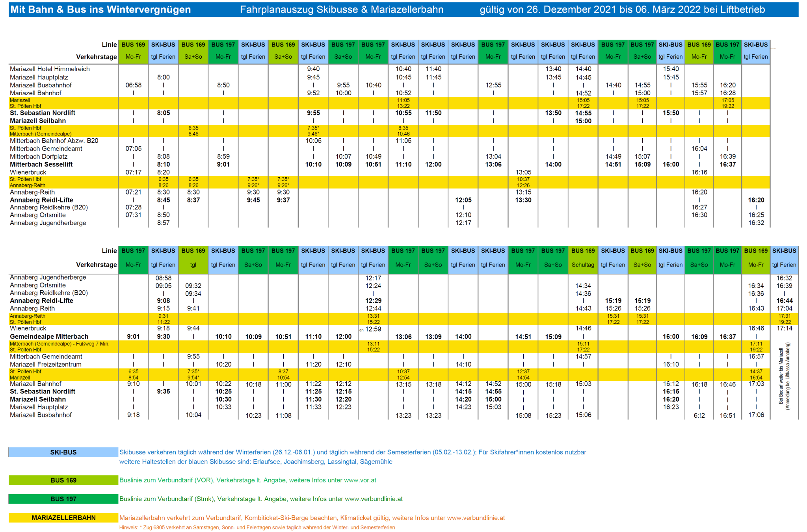Click the time "14:57" at Mitterbach Gemeindeamt

[x=583, y=357]
